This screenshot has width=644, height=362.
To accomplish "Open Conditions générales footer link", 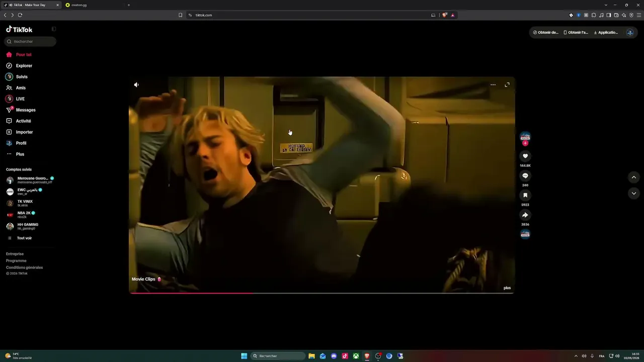I will coord(24,267).
